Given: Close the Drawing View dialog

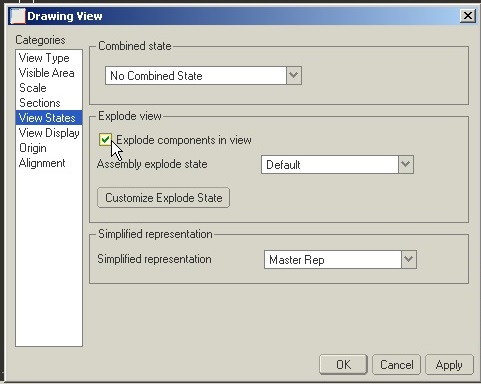Looking at the screenshot, I should (468, 16).
